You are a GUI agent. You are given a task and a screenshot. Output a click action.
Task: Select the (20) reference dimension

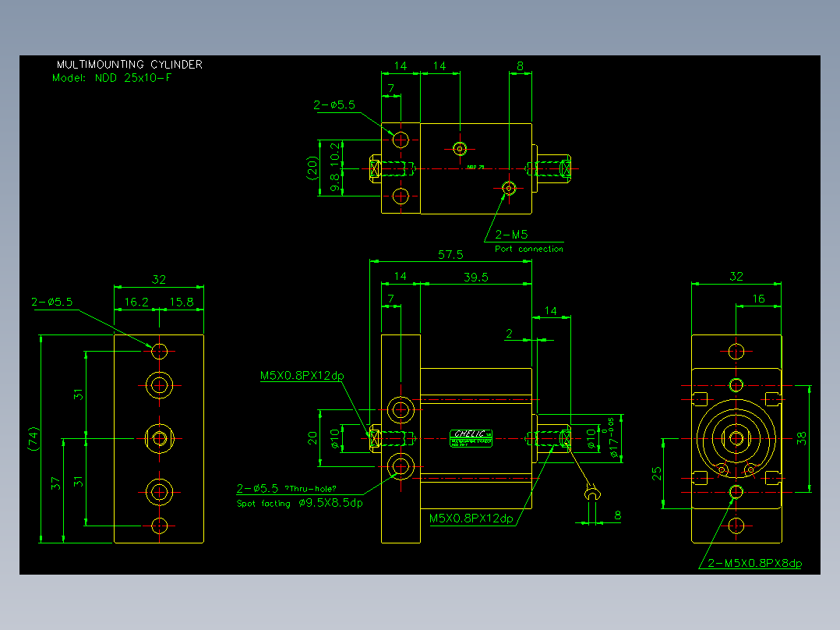coord(312,168)
